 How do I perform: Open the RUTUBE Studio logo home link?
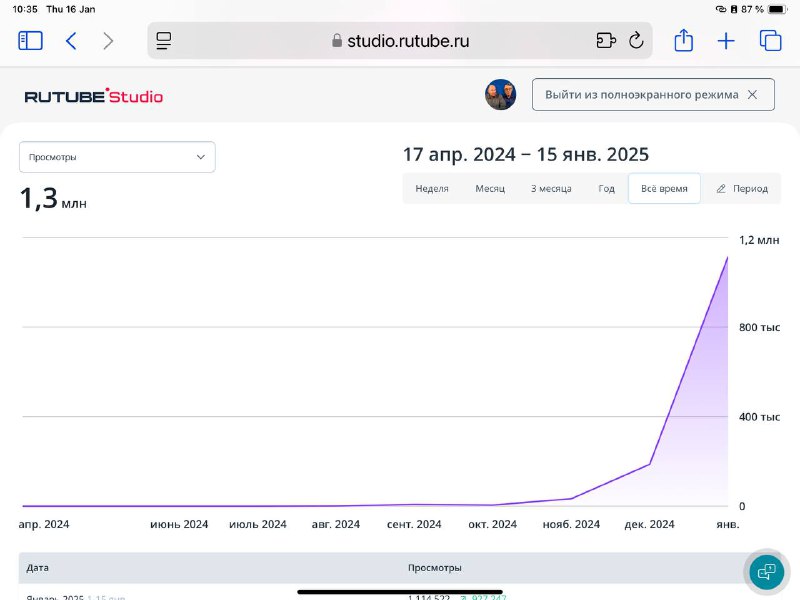pos(94,95)
